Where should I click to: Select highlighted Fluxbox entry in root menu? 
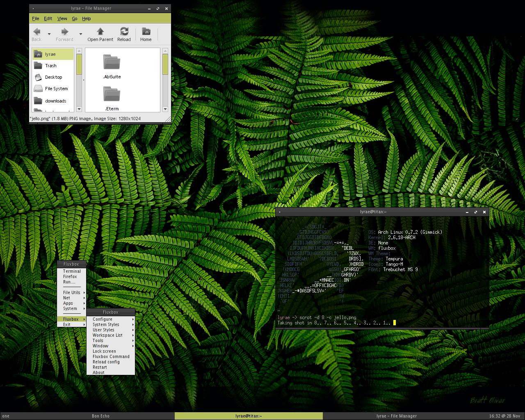coord(72,319)
